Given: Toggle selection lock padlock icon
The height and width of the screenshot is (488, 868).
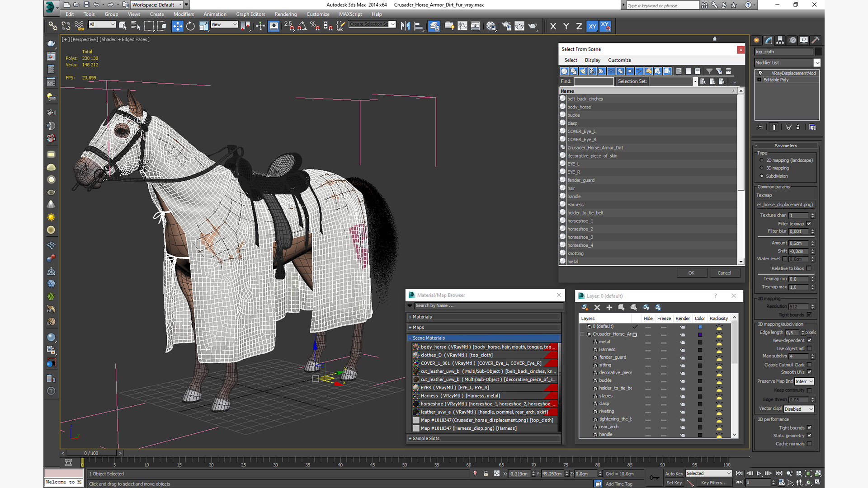Looking at the screenshot, I should point(486,474).
